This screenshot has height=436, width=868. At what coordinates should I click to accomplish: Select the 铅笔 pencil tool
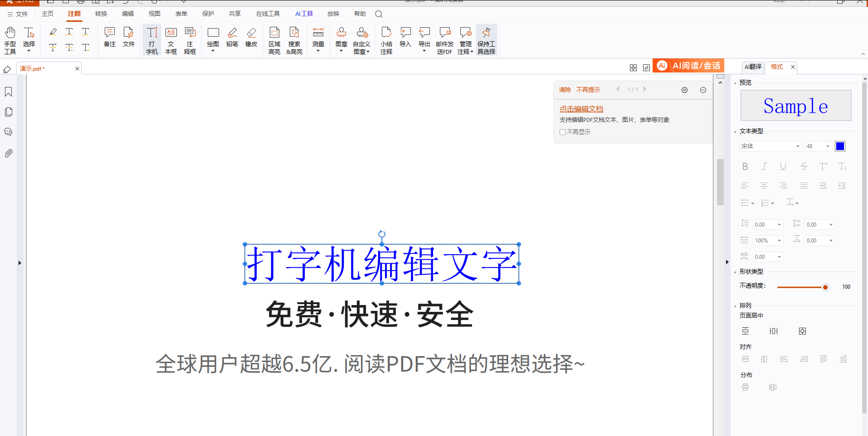tap(232, 37)
